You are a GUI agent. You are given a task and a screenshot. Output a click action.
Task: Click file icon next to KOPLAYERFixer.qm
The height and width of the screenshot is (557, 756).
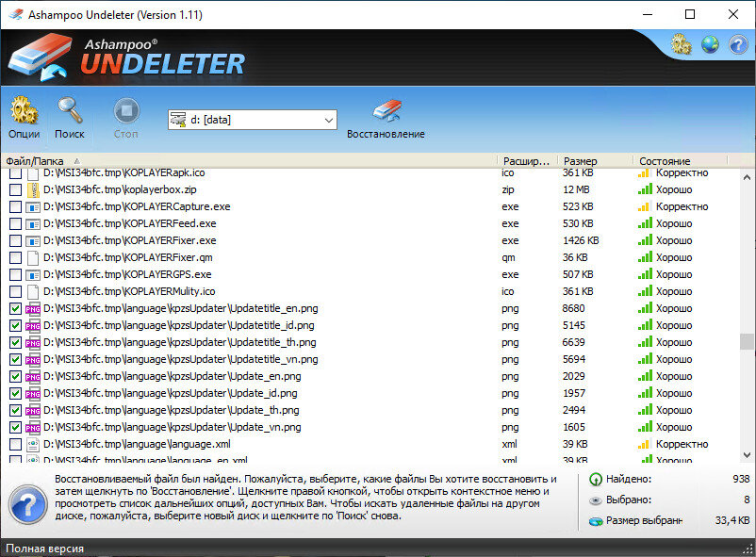(33, 258)
